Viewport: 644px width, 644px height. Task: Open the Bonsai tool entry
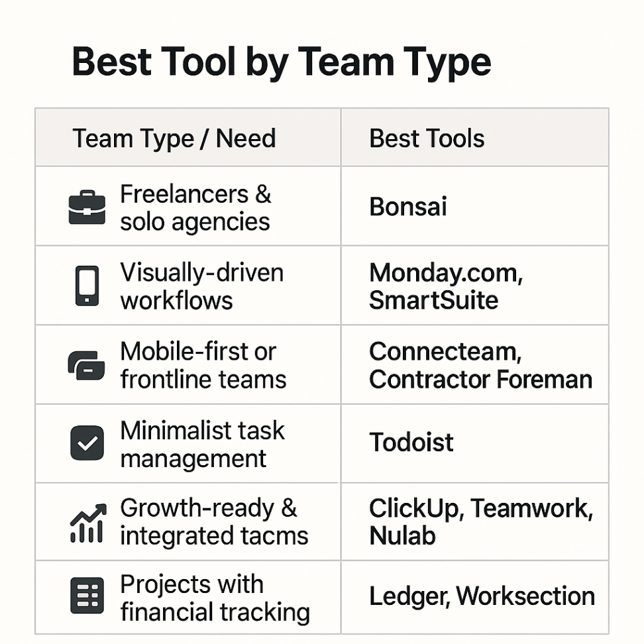408,206
